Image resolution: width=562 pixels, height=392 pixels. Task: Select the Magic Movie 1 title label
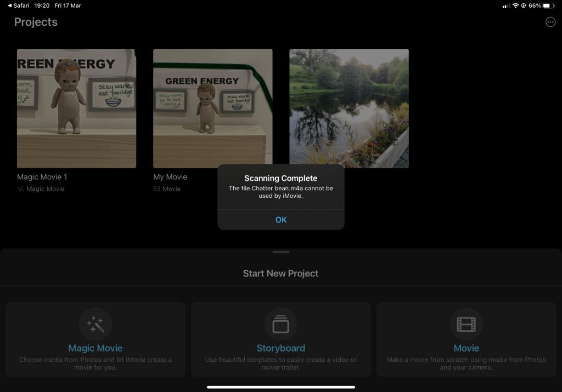click(42, 177)
